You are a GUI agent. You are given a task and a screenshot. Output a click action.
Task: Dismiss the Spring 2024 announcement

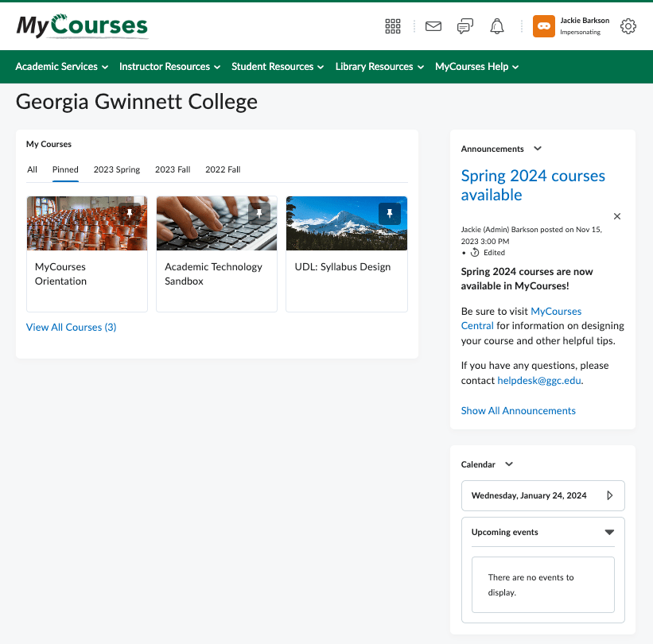[616, 216]
